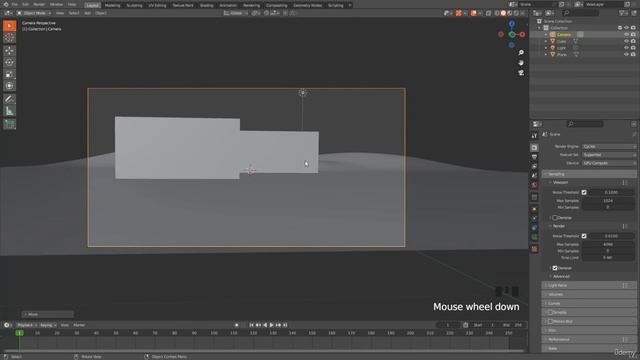Click the blue Z axis on navigation gizmo
640x360 pixels.
point(511,24)
